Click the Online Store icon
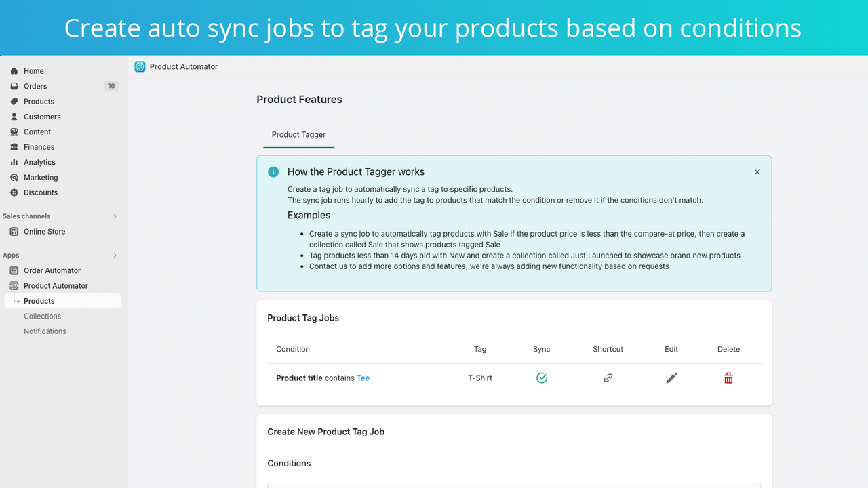This screenshot has height=488, width=868. pos(14,232)
